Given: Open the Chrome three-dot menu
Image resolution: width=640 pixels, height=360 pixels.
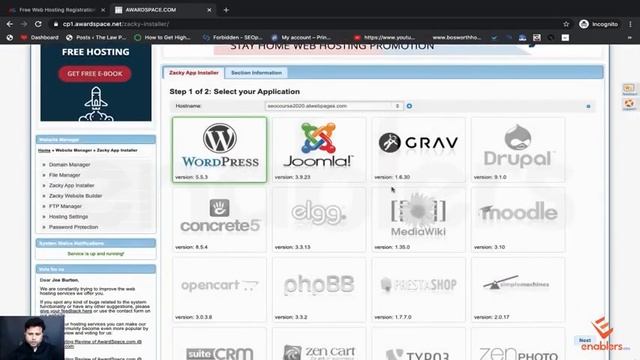Looking at the screenshot, I should 631,24.
